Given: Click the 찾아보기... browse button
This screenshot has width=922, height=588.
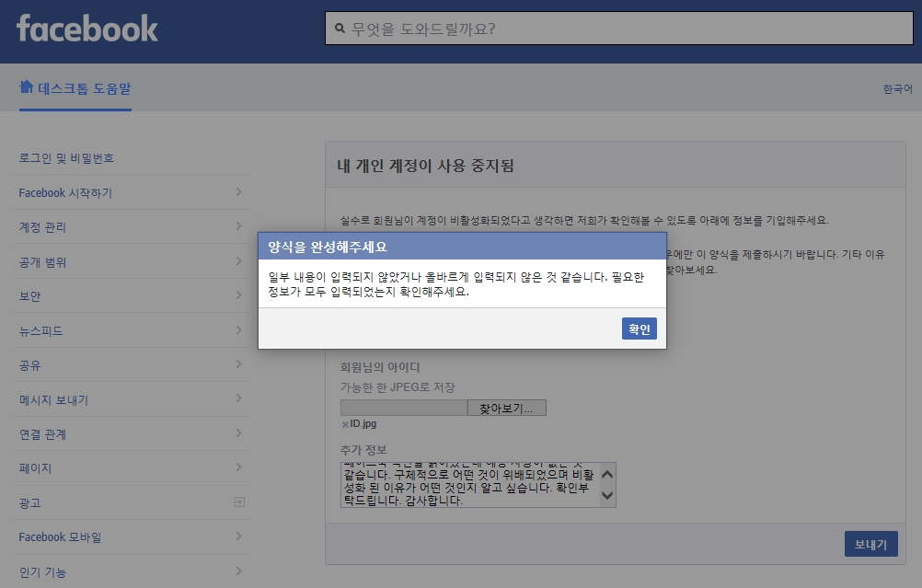Looking at the screenshot, I should pyautogui.click(x=506, y=408).
